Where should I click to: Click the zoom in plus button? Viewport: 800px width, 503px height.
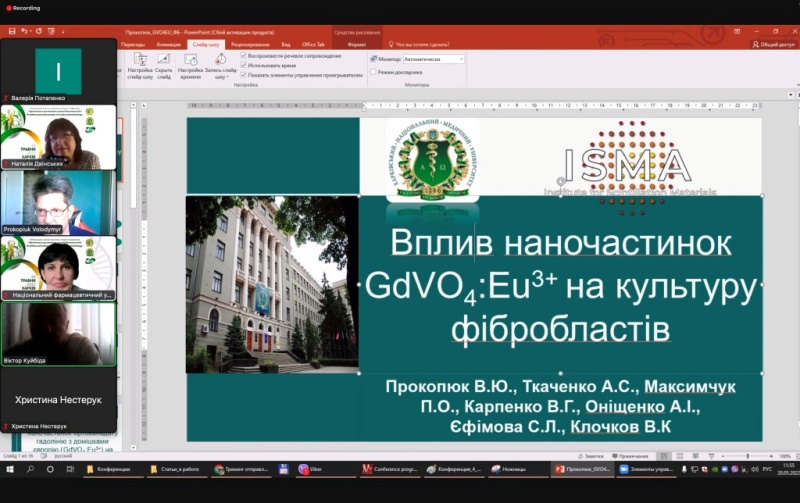tap(771, 456)
